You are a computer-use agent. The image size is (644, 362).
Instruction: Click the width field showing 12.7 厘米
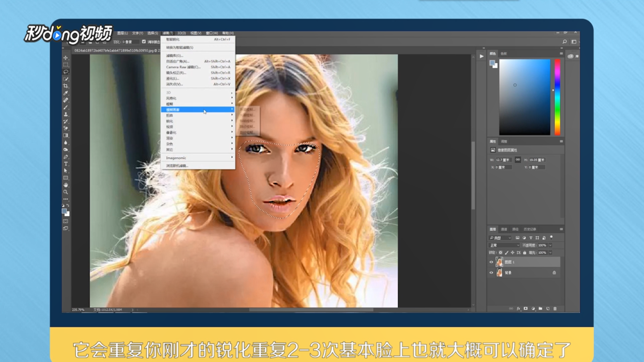504,160
